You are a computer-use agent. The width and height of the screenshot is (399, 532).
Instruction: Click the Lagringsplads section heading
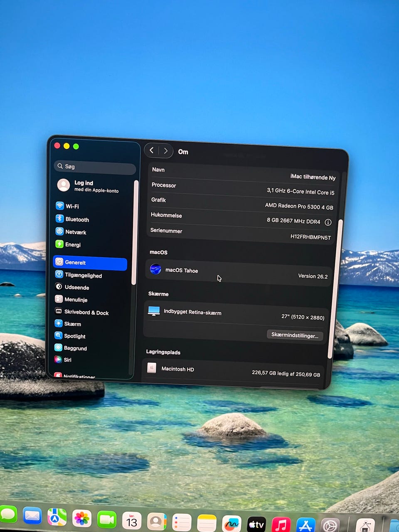point(163,352)
